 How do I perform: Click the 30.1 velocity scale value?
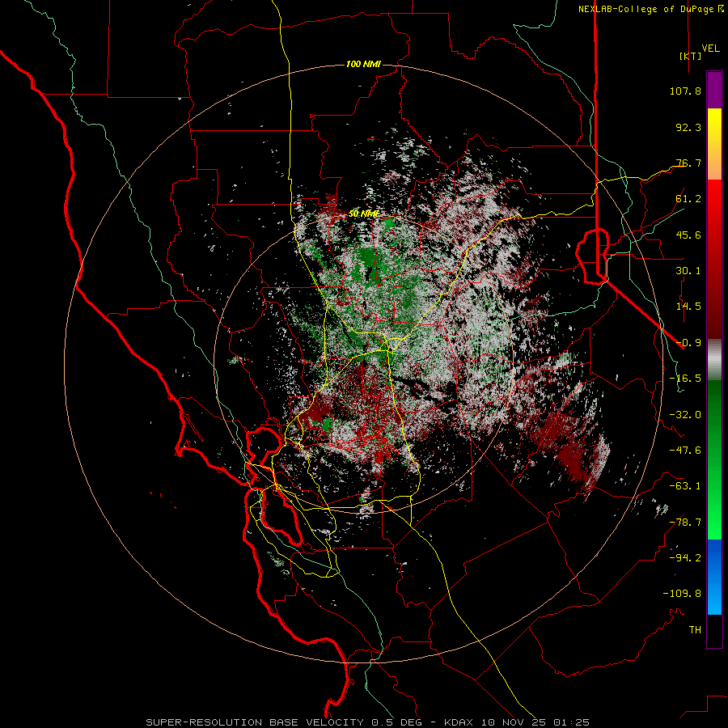click(x=688, y=271)
